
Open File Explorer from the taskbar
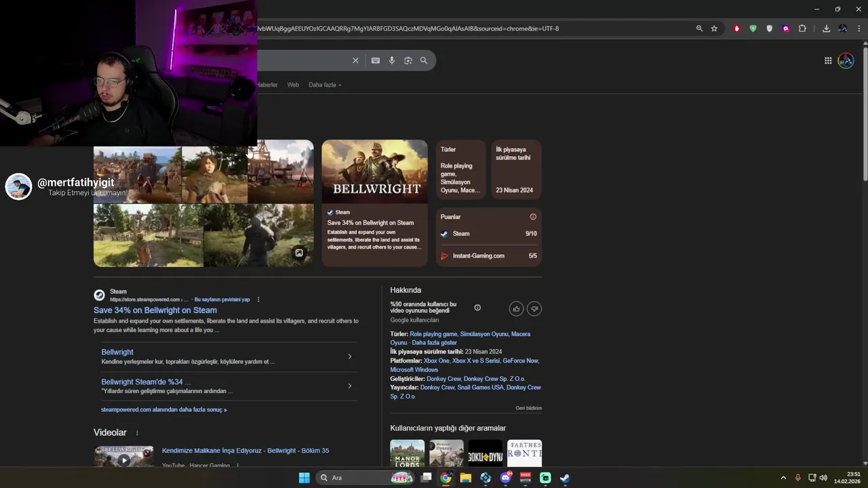466,478
